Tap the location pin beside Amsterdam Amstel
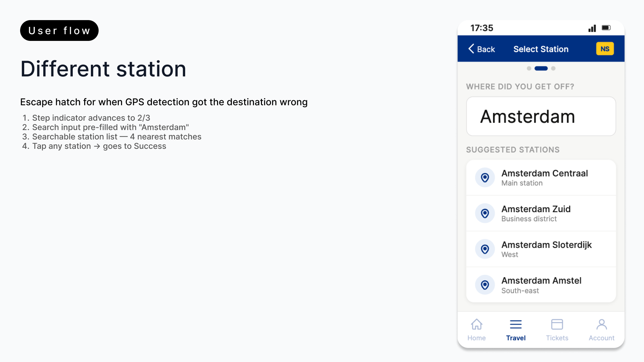The image size is (644, 362). 485,285
